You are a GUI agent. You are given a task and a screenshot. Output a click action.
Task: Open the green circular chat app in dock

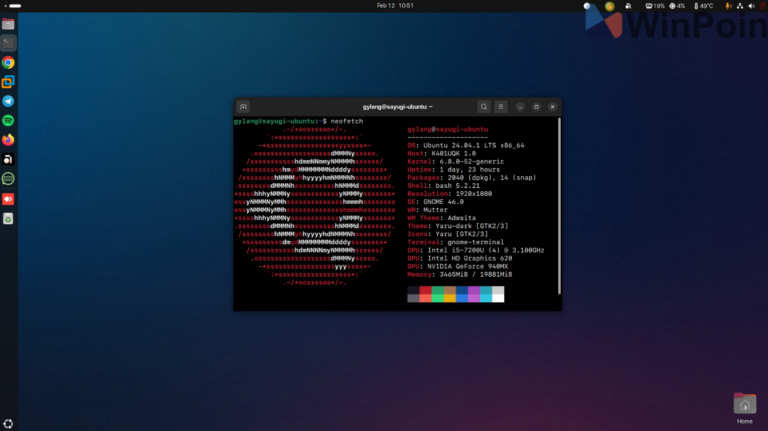(8, 179)
